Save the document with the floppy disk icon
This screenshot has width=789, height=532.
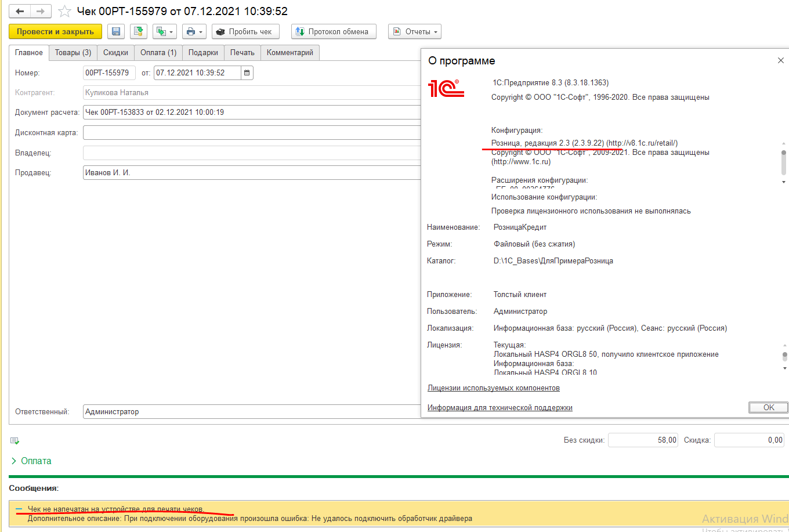coord(116,31)
